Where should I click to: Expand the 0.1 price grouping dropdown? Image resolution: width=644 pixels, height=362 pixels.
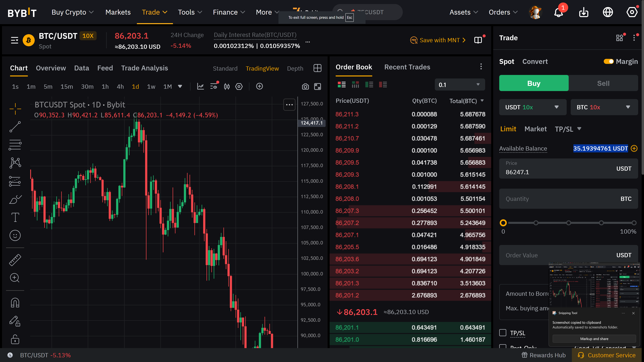460,85
